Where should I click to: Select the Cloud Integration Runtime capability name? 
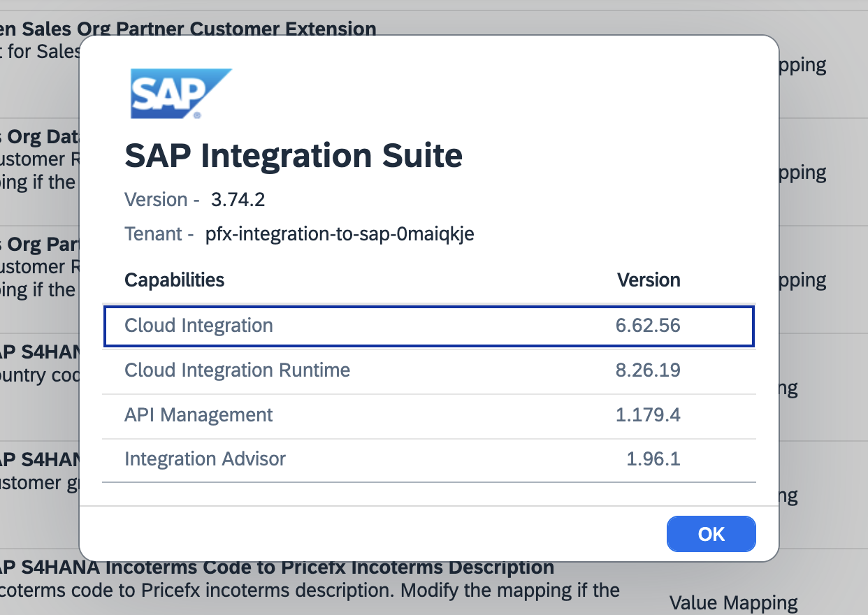coord(237,370)
